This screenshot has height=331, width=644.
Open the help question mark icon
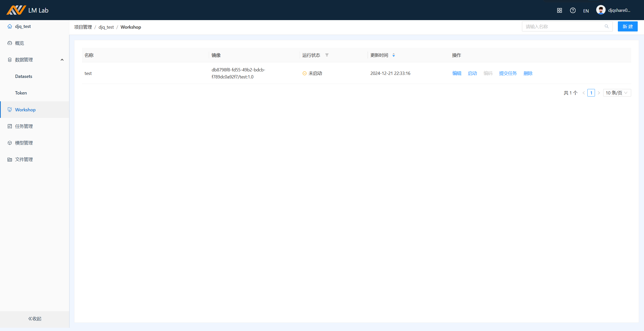[x=573, y=10]
